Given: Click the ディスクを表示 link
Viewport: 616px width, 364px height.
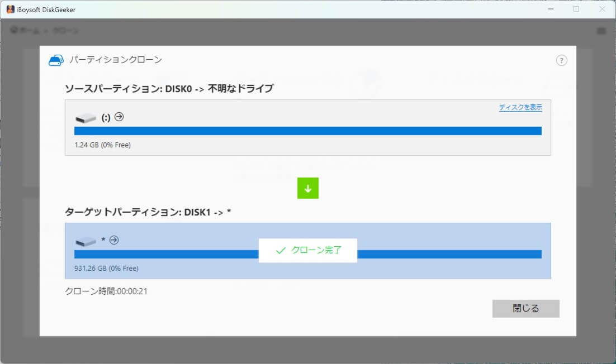Looking at the screenshot, I should pyautogui.click(x=520, y=108).
